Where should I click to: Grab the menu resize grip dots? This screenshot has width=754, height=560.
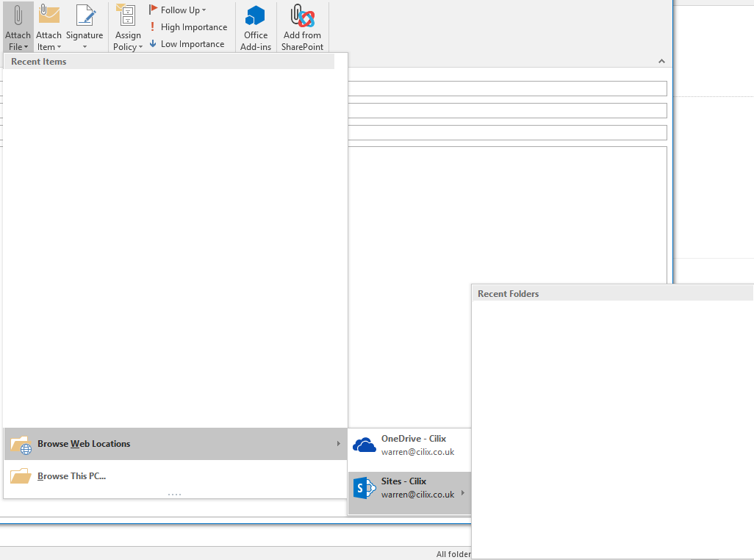[x=175, y=495]
